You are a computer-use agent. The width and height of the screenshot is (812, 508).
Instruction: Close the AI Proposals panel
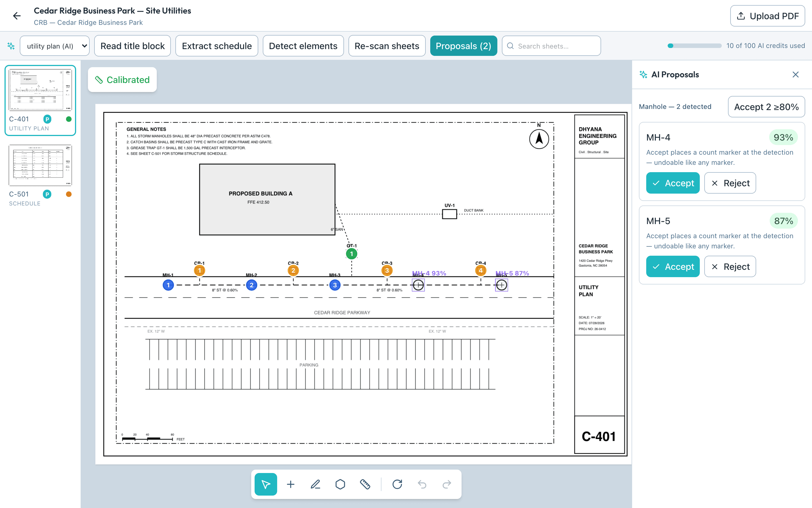[796, 75]
